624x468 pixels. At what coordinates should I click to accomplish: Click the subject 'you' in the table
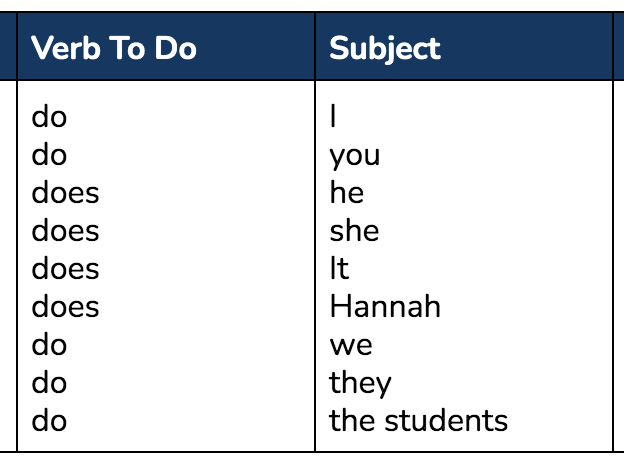(355, 157)
